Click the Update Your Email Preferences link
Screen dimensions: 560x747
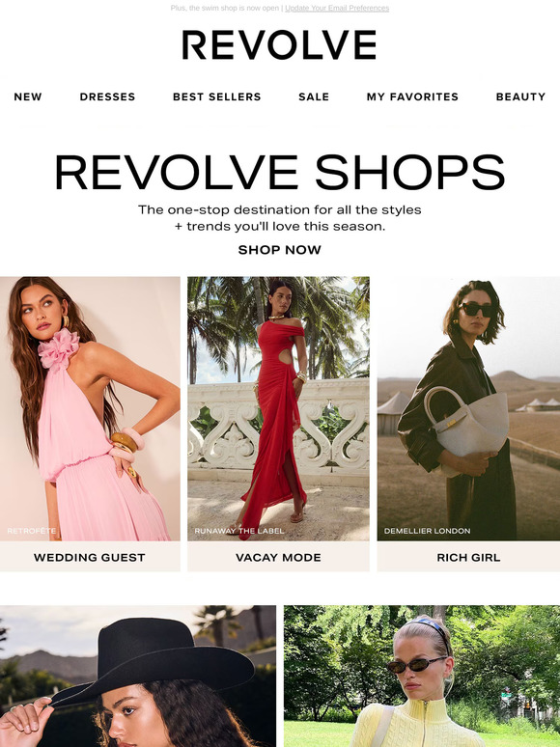pos(337,8)
